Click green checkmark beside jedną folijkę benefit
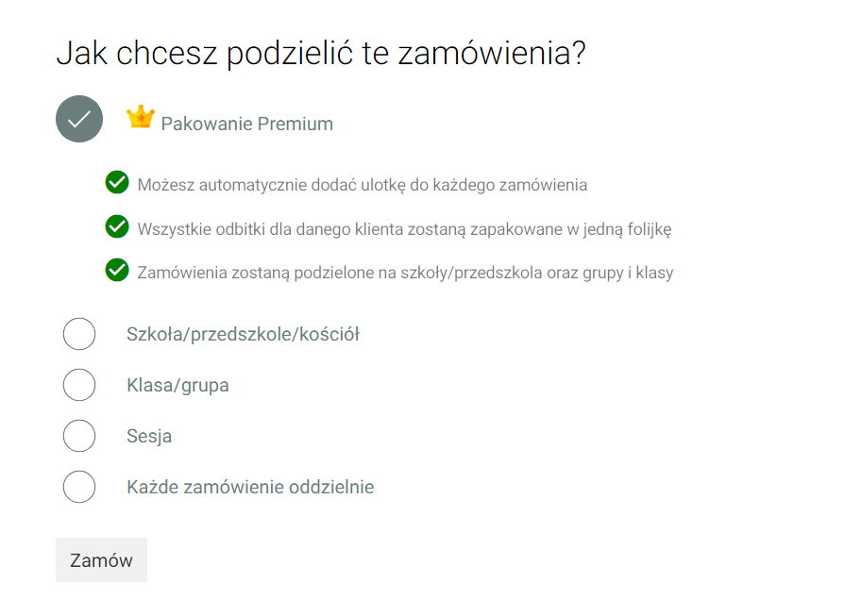861x616 pixels. point(117,226)
